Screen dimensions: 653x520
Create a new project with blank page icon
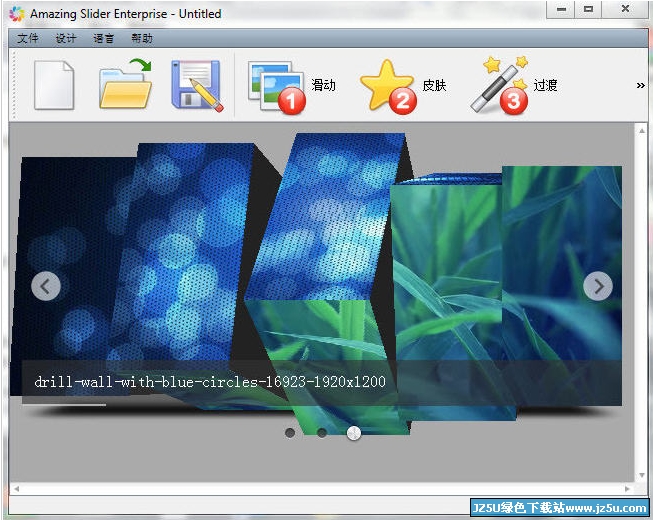[54, 85]
